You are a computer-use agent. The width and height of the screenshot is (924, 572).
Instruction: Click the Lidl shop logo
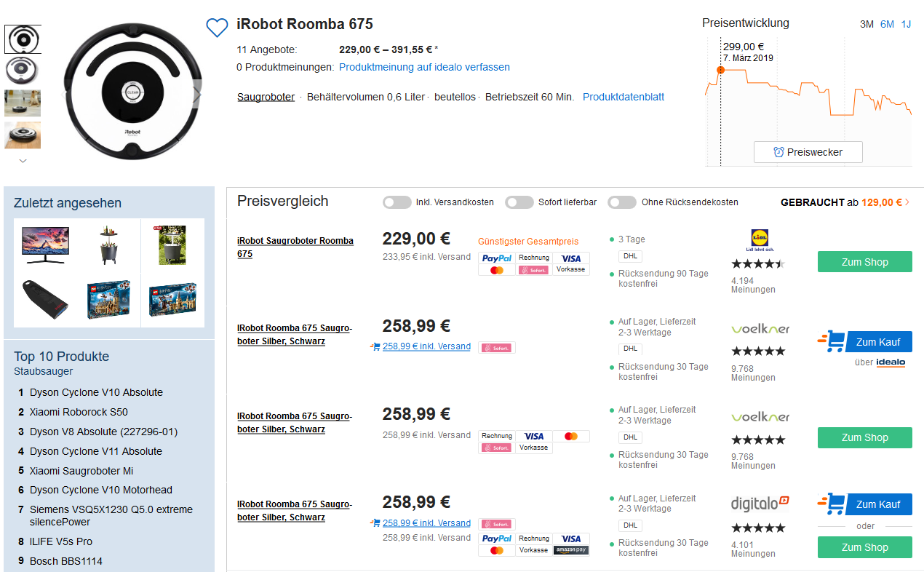coord(759,239)
